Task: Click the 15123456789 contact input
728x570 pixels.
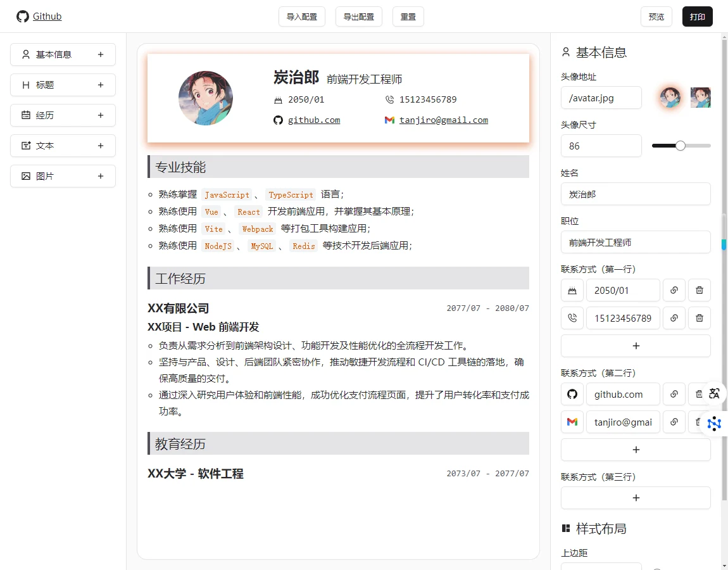Action: click(x=623, y=318)
